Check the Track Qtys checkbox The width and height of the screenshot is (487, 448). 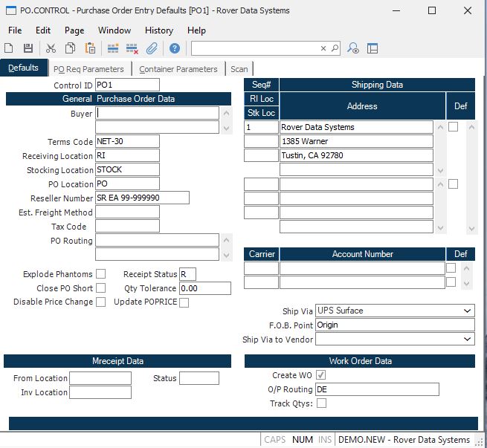(x=321, y=403)
